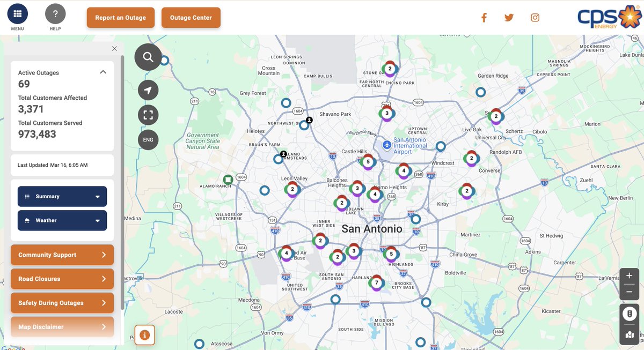
Task: Collapse the Active Outages card
Action: pyautogui.click(x=103, y=72)
